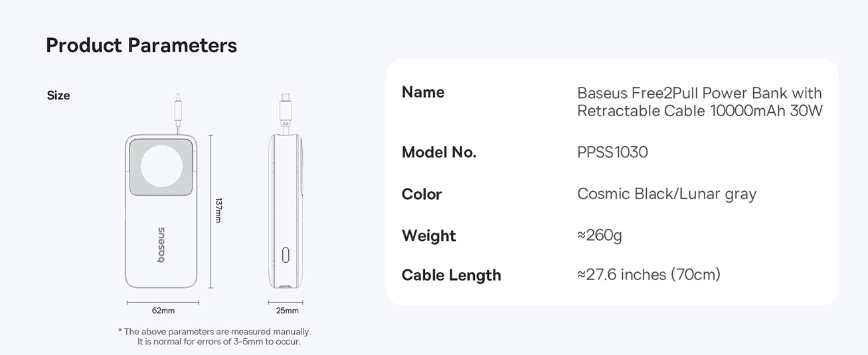Click the Product Parameters heading
The height and width of the screenshot is (355, 868).
(x=141, y=45)
